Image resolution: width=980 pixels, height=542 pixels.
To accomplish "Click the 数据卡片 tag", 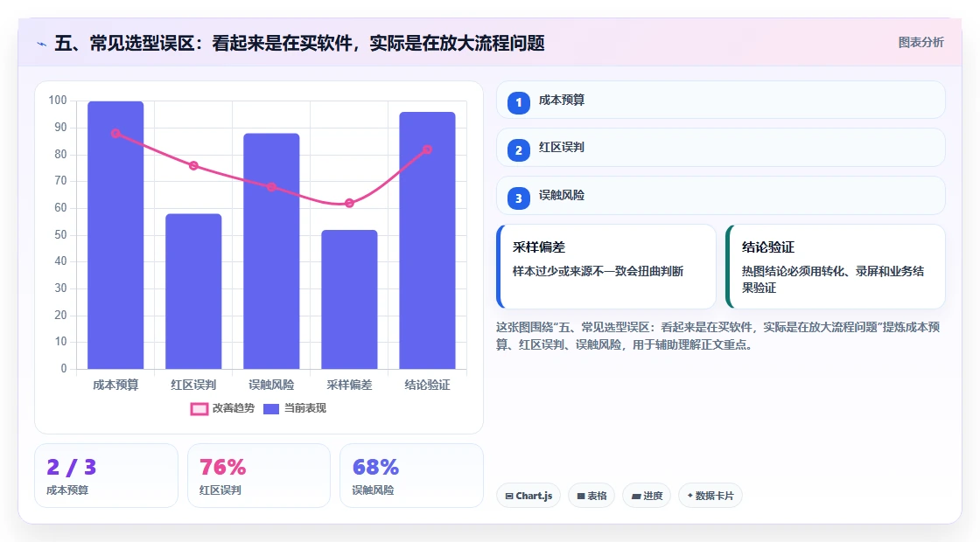I will click(x=710, y=496).
